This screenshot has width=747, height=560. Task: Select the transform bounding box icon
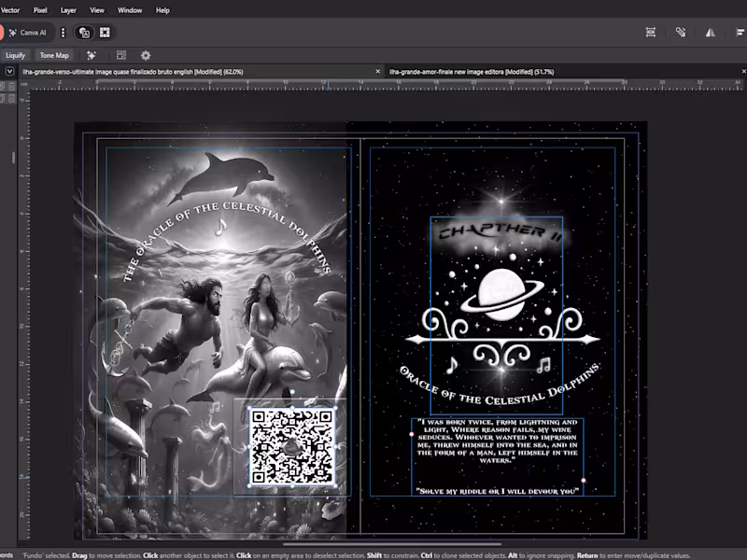[651, 32]
